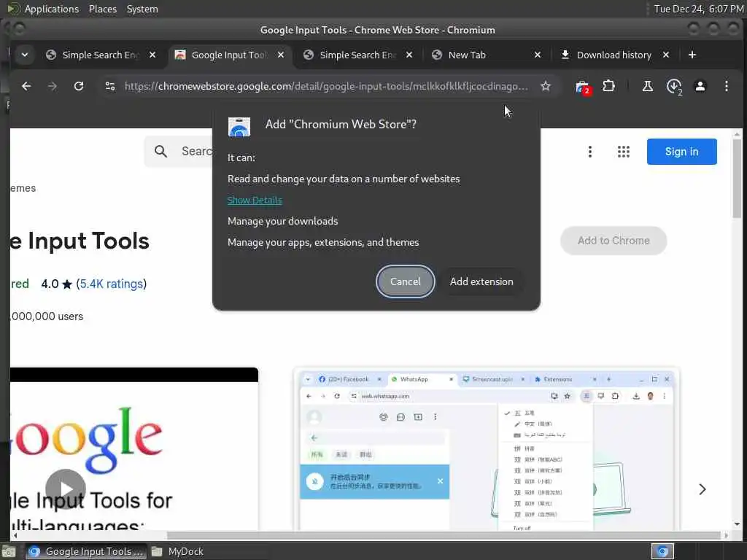The image size is (747, 560).
Task: Open the System menu
Action: pyautogui.click(x=142, y=9)
